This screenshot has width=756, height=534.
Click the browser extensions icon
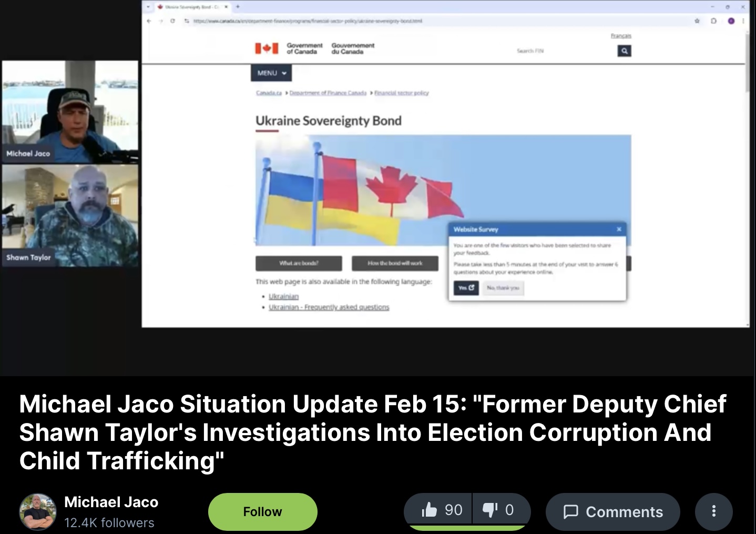(x=713, y=21)
